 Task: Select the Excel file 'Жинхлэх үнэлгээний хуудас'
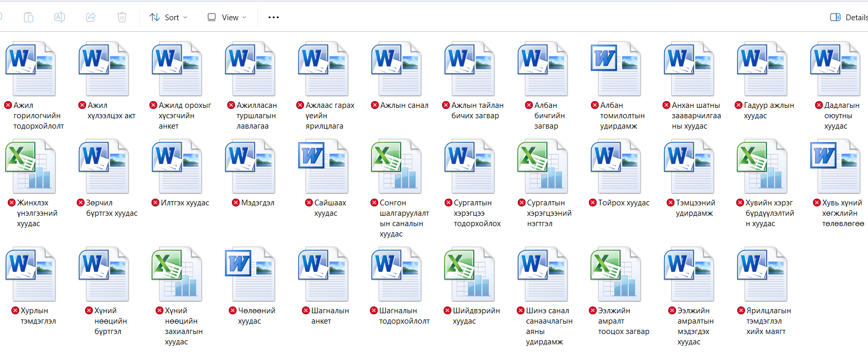click(x=30, y=166)
